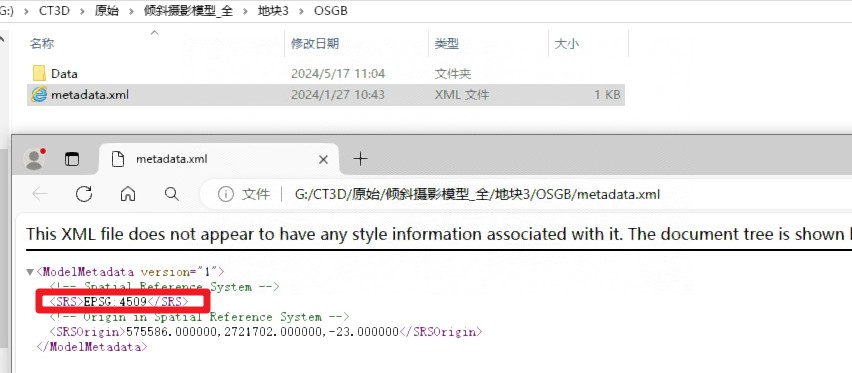The height and width of the screenshot is (373, 852).
Task: Navigate to 地块3 in the breadcrumb
Action: [273, 11]
